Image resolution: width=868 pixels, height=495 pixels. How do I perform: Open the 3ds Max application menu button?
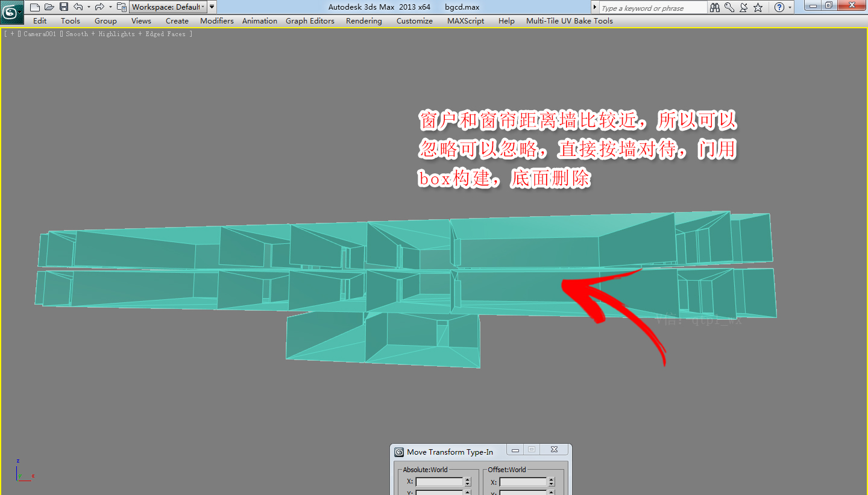(12, 12)
